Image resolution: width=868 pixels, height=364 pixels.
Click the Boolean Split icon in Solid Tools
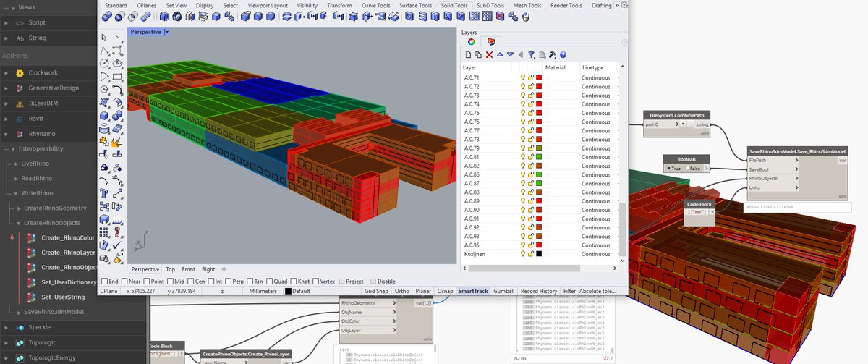coord(145,16)
